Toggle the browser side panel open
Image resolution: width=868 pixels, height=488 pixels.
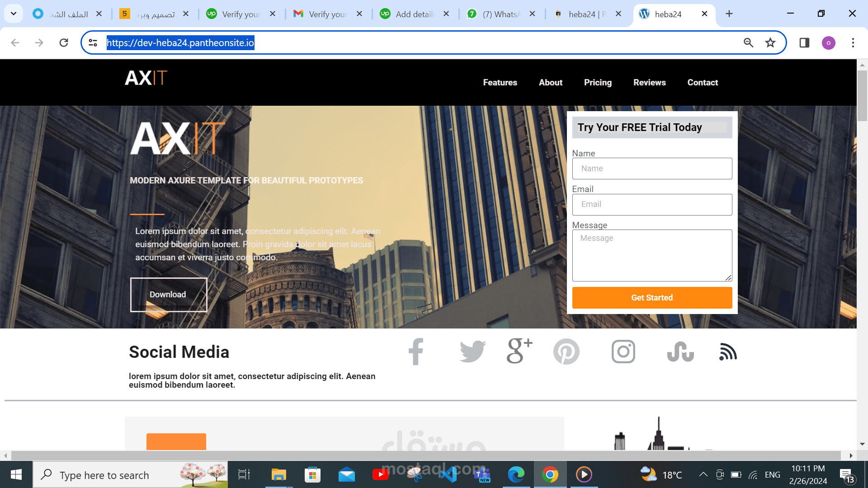[x=804, y=42]
